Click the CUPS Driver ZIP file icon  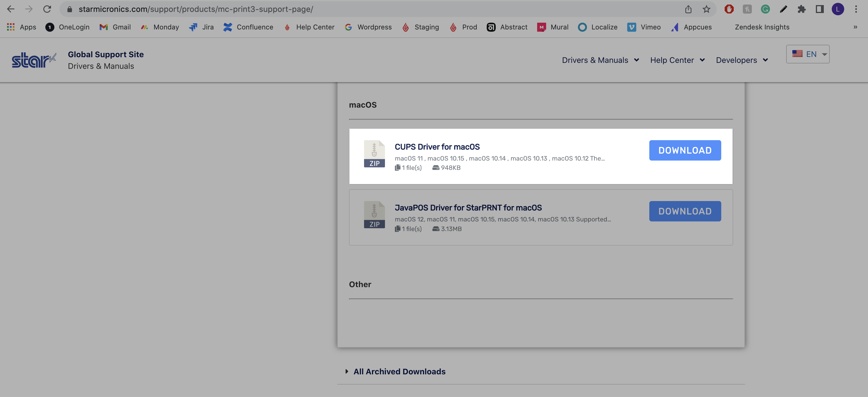[x=374, y=153]
